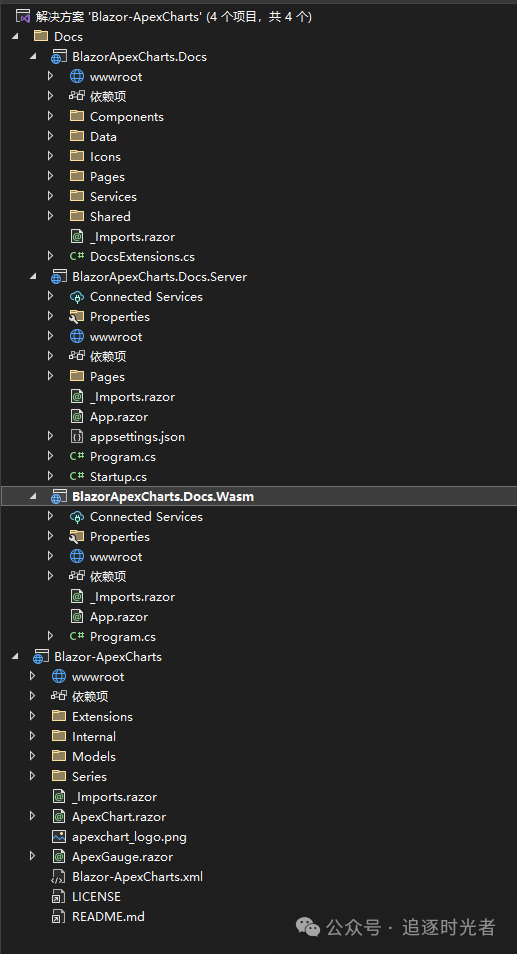Click the razor icon beside ApexGauge.razor

[x=59, y=857]
